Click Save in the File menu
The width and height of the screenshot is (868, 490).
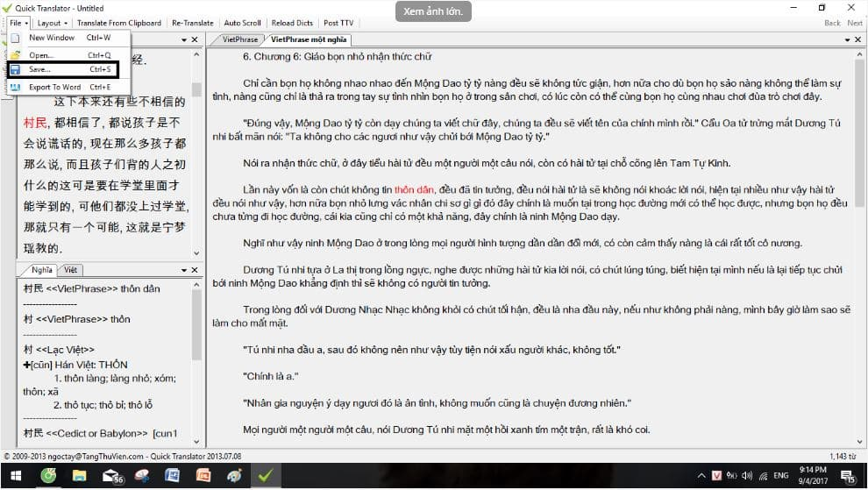pyautogui.click(x=40, y=69)
